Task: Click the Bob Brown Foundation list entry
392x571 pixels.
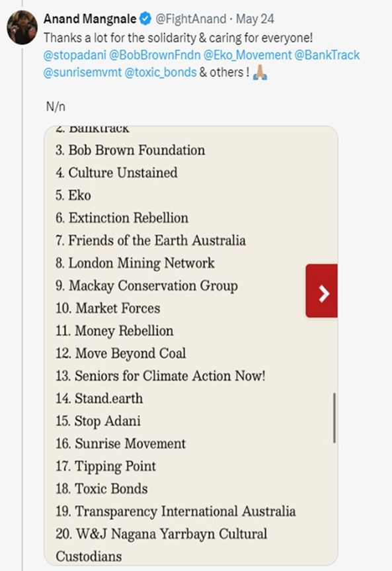Action: (130, 150)
